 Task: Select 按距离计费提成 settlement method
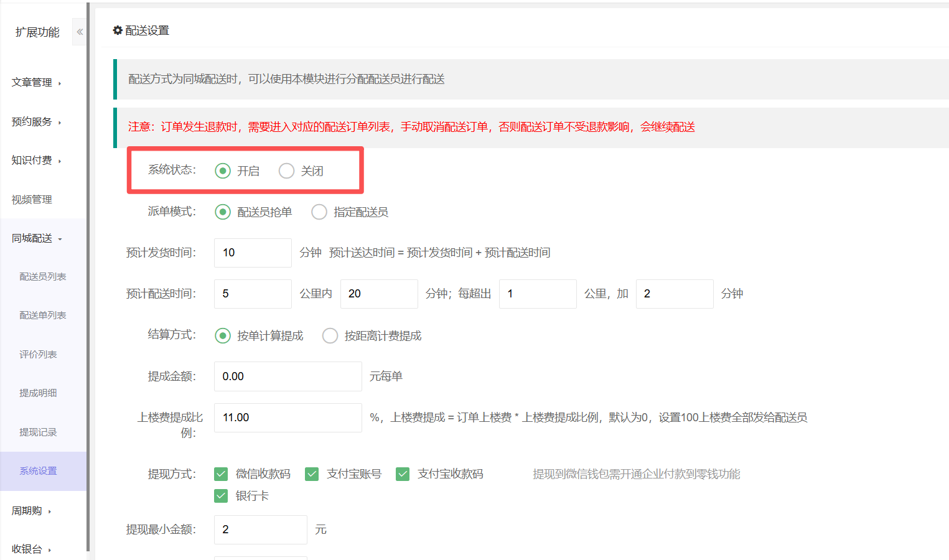[330, 336]
